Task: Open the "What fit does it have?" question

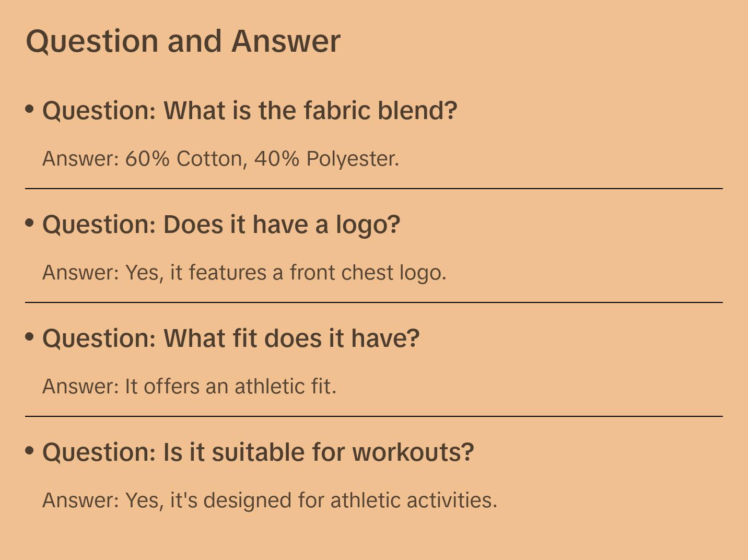Action: 231,339
